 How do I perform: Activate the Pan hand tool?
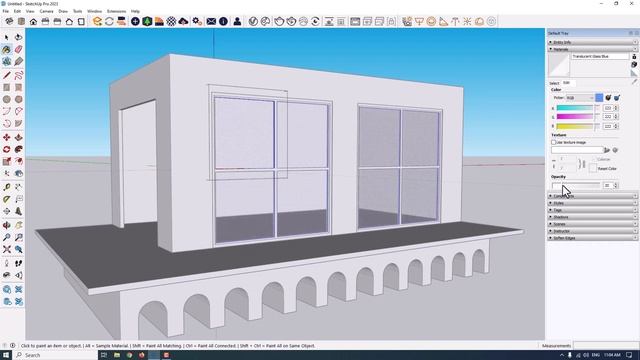click(18, 225)
